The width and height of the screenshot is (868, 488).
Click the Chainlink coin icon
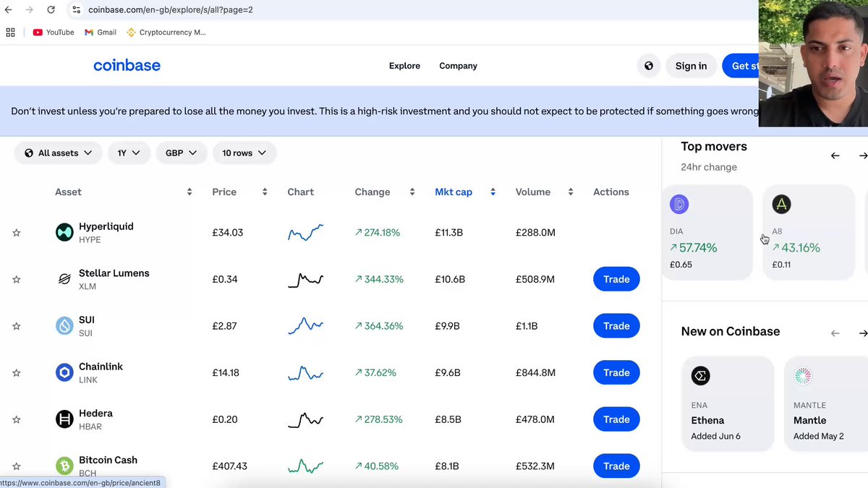click(x=64, y=372)
